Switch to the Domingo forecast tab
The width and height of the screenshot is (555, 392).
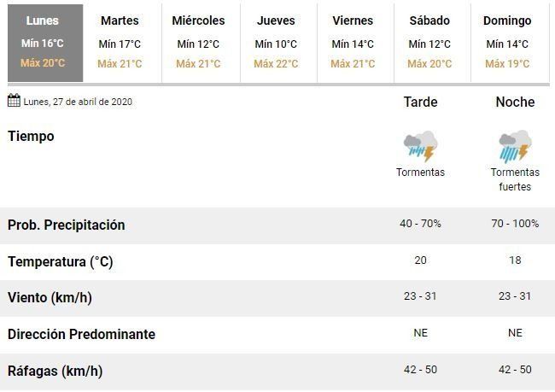tap(507, 43)
